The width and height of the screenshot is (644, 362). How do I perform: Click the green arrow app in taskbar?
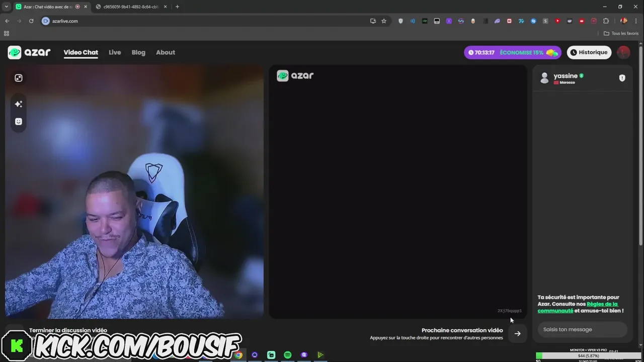click(320, 355)
